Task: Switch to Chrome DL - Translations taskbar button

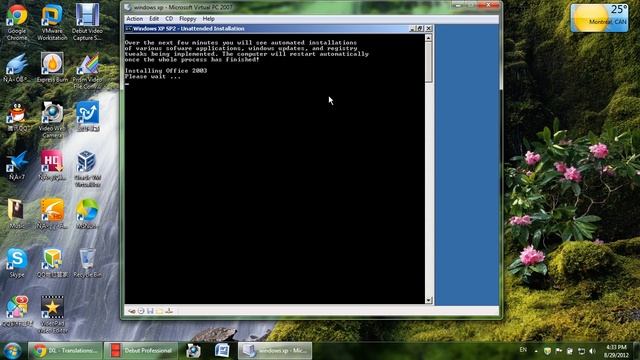Action: [65, 351]
